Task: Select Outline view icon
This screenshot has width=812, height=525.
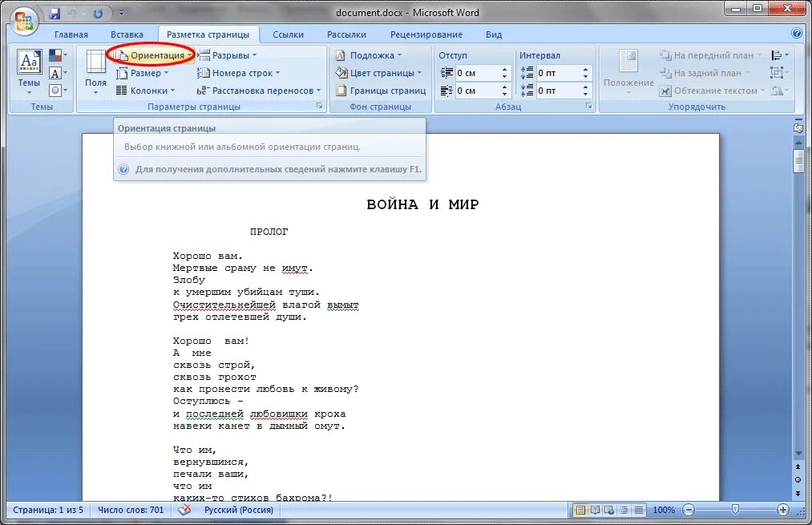Action: (x=624, y=510)
